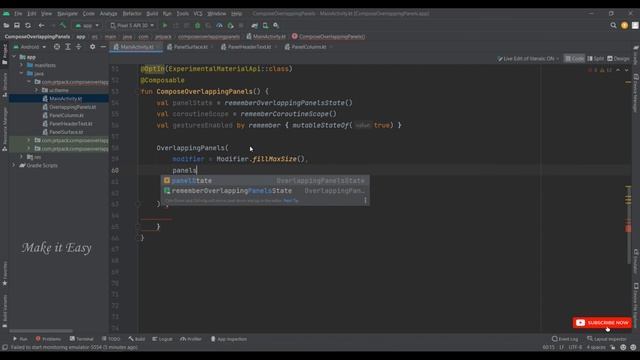Open the Logcat tool window
Screen dimensions: 640x360
click(162, 339)
